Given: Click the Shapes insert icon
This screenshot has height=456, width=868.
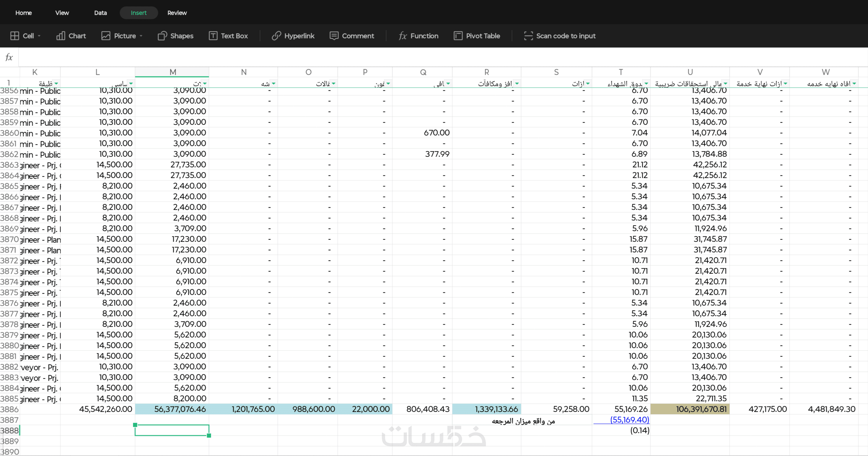Looking at the screenshot, I should pos(162,36).
